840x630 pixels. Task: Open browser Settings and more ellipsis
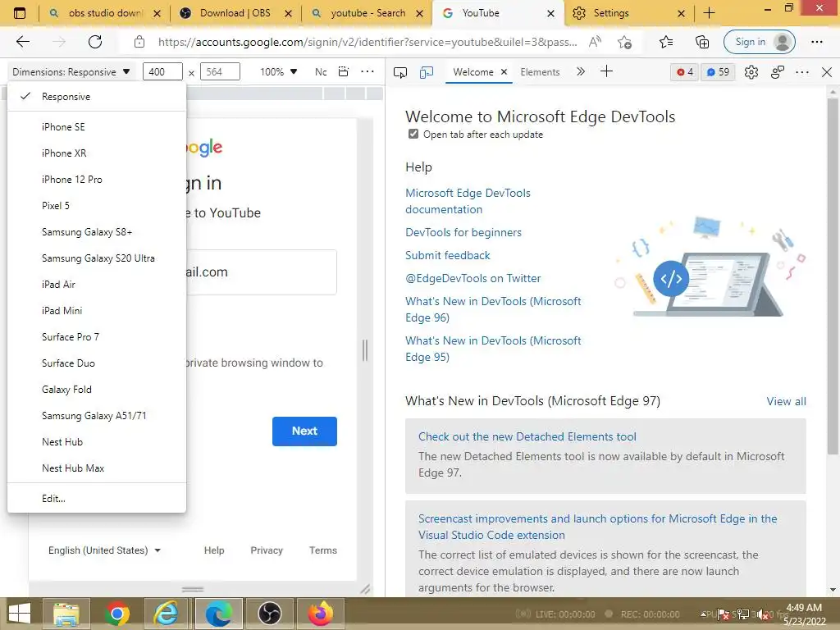tap(817, 42)
